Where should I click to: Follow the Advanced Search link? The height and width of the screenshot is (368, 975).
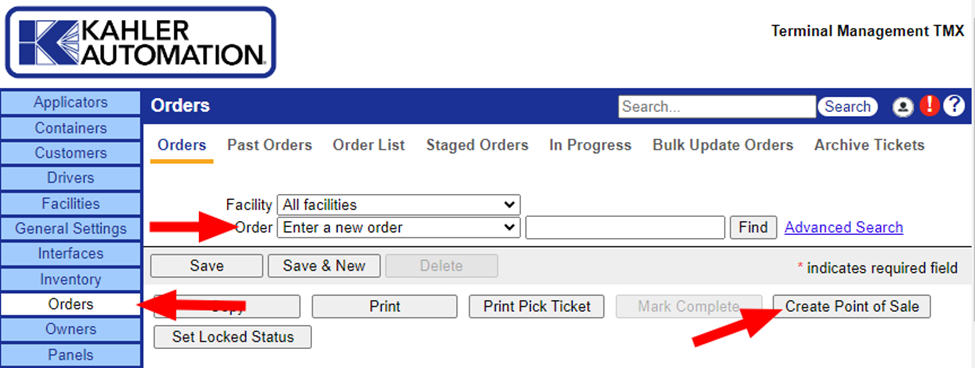[x=844, y=228]
